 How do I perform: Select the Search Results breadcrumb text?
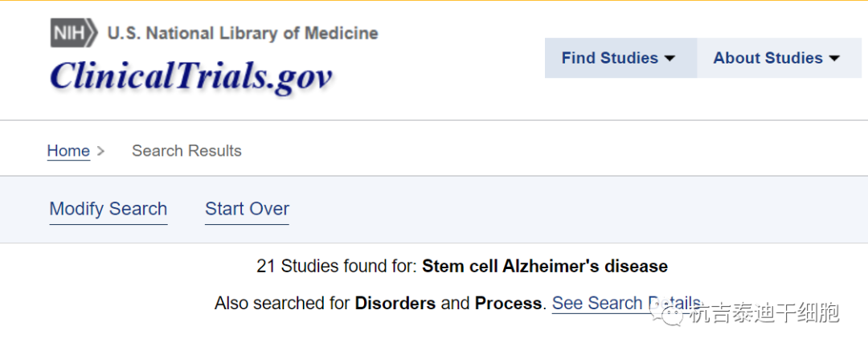186,151
